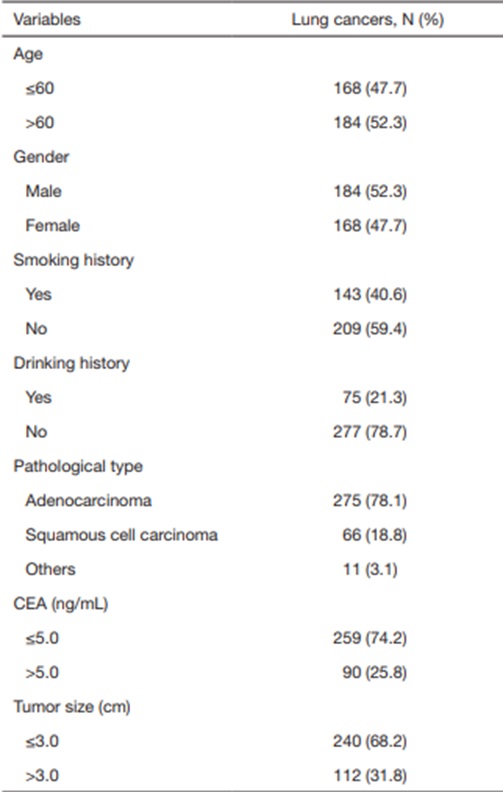Screen dimensions: 503x792
Task: Click the Male row label
Action: click(x=44, y=191)
